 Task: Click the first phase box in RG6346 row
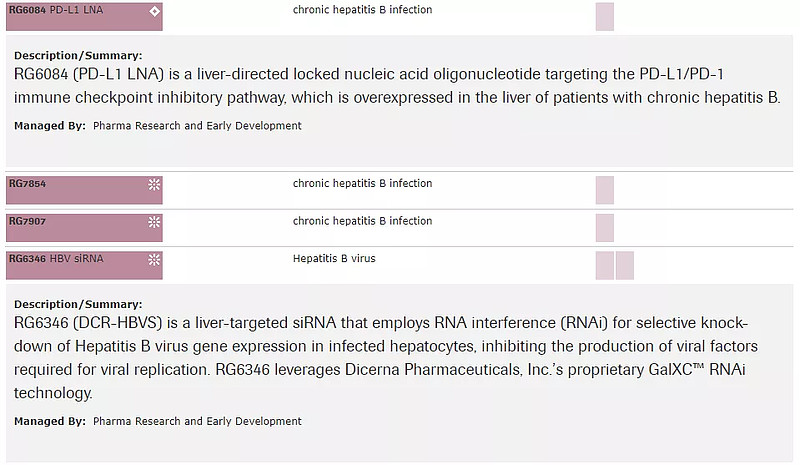tap(605, 265)
